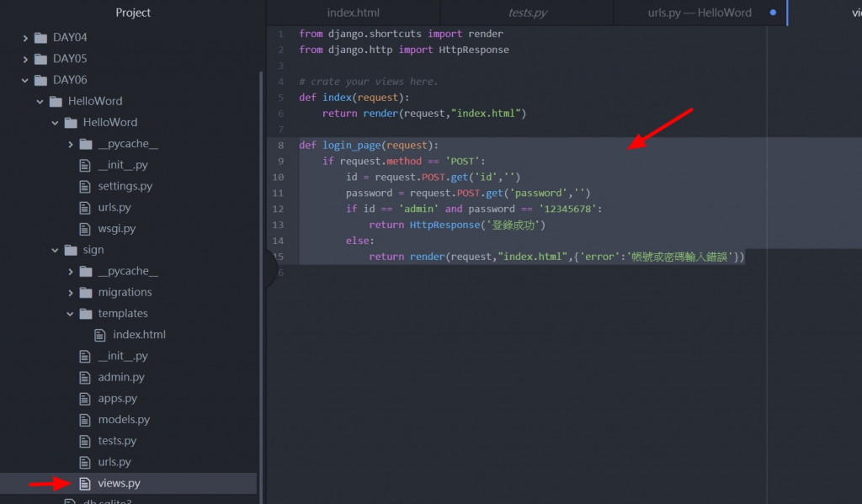
Task: Select views.py in the tree
Action: (119, 483)
